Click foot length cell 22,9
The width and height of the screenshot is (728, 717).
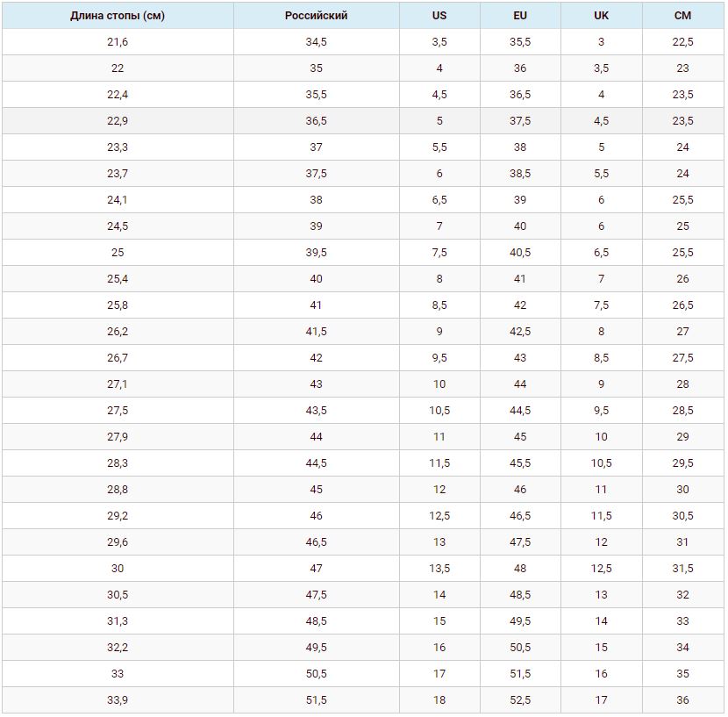(118, 121)
